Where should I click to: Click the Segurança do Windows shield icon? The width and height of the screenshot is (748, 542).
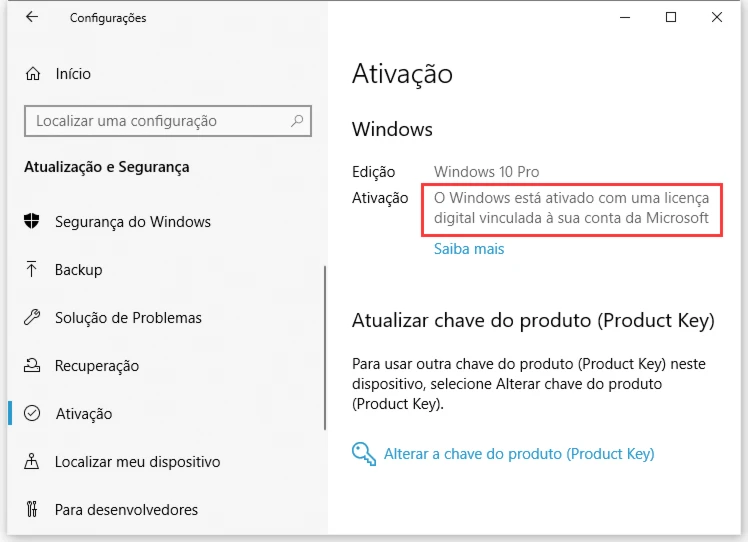[x=33, y=222]
